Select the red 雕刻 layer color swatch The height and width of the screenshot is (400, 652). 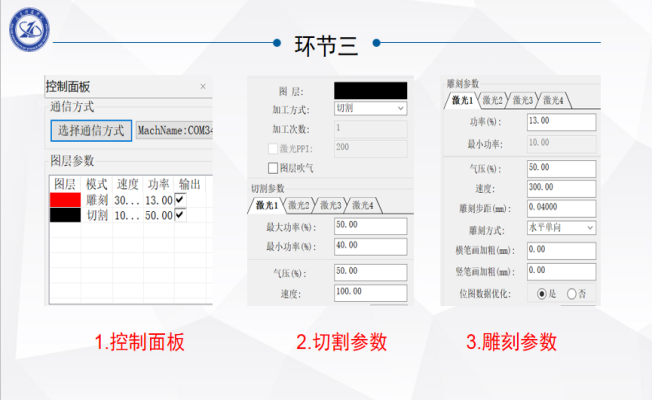[x=65, y=200]
